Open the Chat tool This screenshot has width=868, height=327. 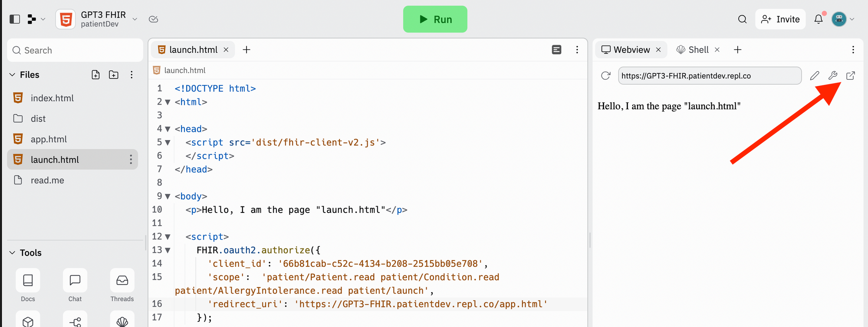75,285
